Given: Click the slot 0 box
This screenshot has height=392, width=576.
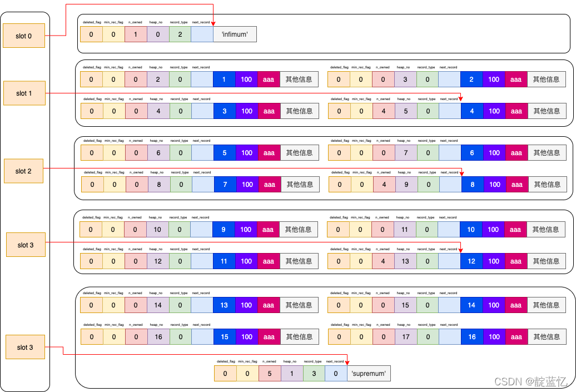Looking at the screenshot, I should tap(24, 36).
